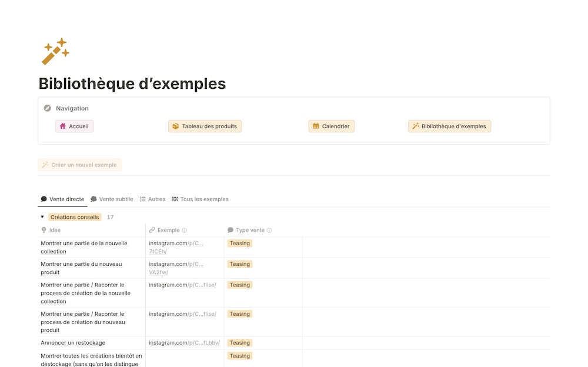Select the Créations conseils group label
Image resolution: width=588 pixels, height=367 pixels.
click(75, 217)
